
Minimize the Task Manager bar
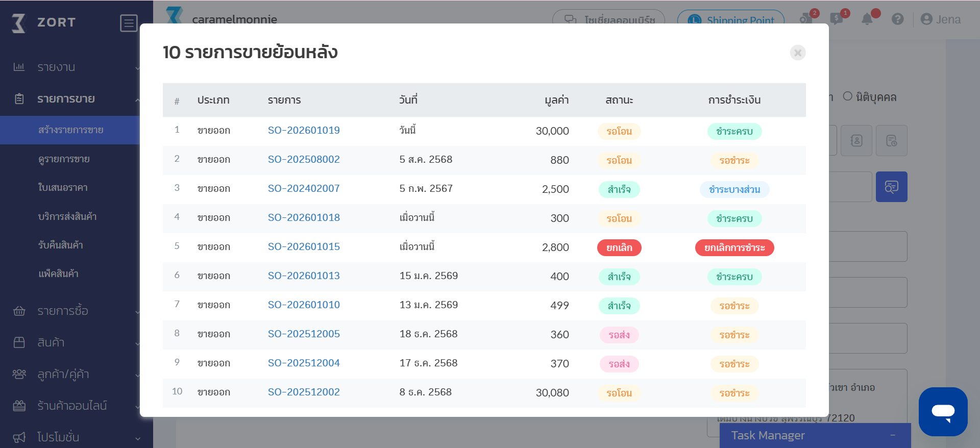tap(893, 435)
